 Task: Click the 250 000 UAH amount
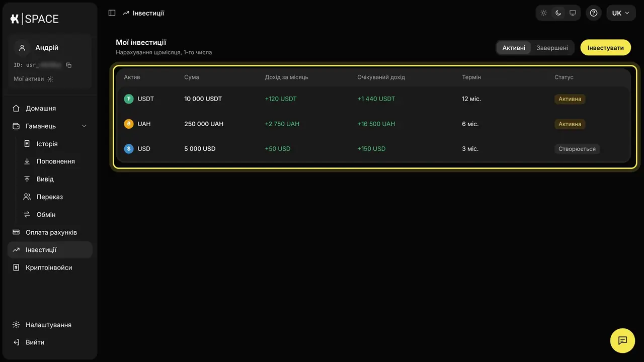pos(204,124)
